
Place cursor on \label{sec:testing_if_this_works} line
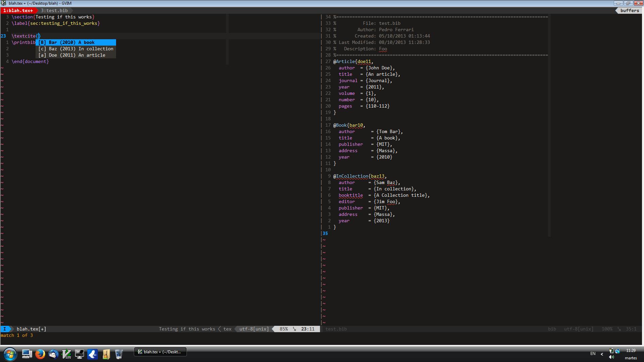[x=56, y=23]
